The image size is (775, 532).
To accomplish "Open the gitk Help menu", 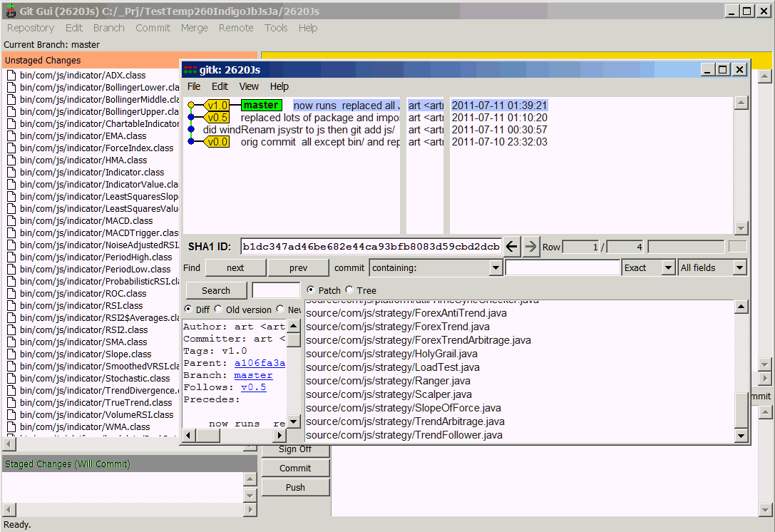I will [279, 86].
